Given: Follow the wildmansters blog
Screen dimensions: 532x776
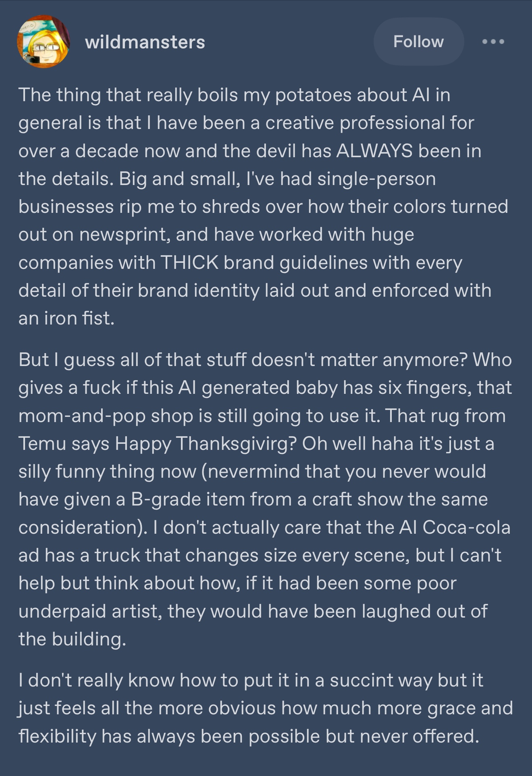Looking at the screenshot, I should click(x=418, y=42).
